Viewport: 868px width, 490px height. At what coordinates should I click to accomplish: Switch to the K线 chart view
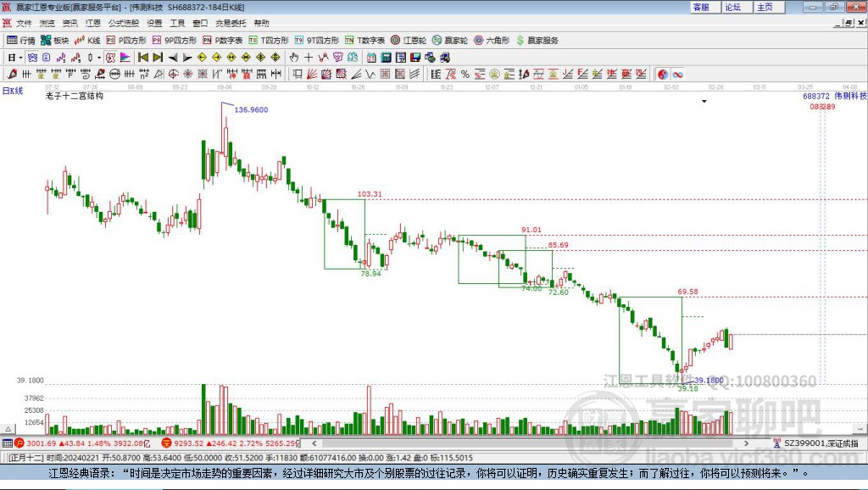(x=87, y=40)
